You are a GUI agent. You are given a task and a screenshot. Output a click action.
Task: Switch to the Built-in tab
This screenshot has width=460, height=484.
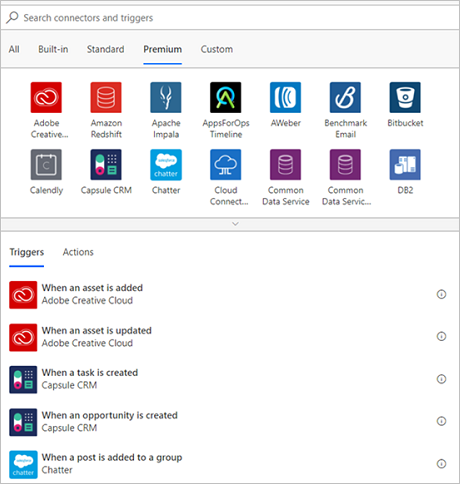[53, 49]
